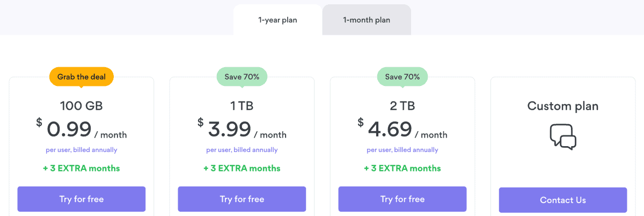
Task: Switch to the 1-month plan tab
Action: click(367, 20)
